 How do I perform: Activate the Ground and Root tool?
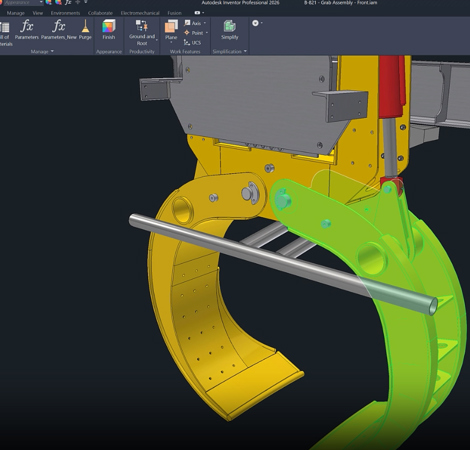pyautogui.click(x=142, y=33)
